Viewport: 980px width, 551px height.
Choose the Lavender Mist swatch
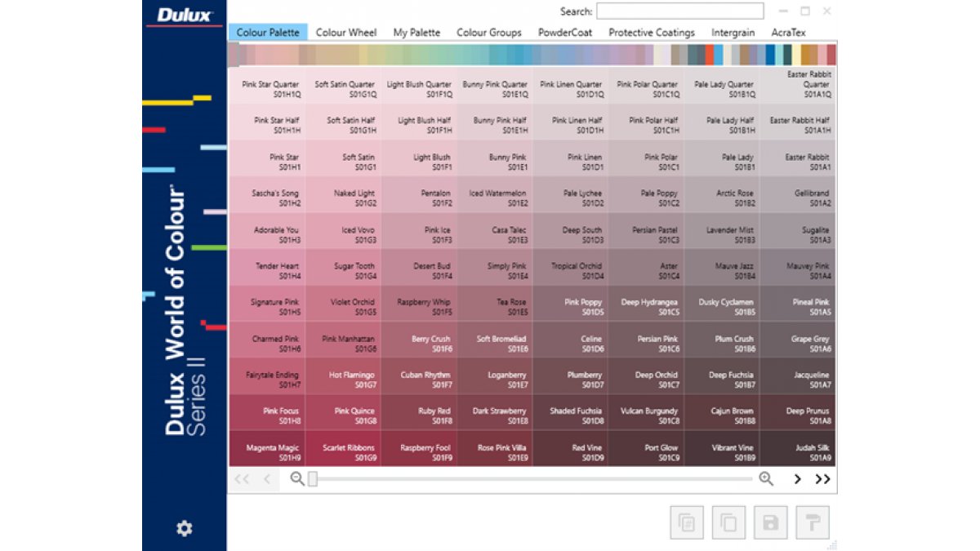pyautogui.click(x=722, y=230)
